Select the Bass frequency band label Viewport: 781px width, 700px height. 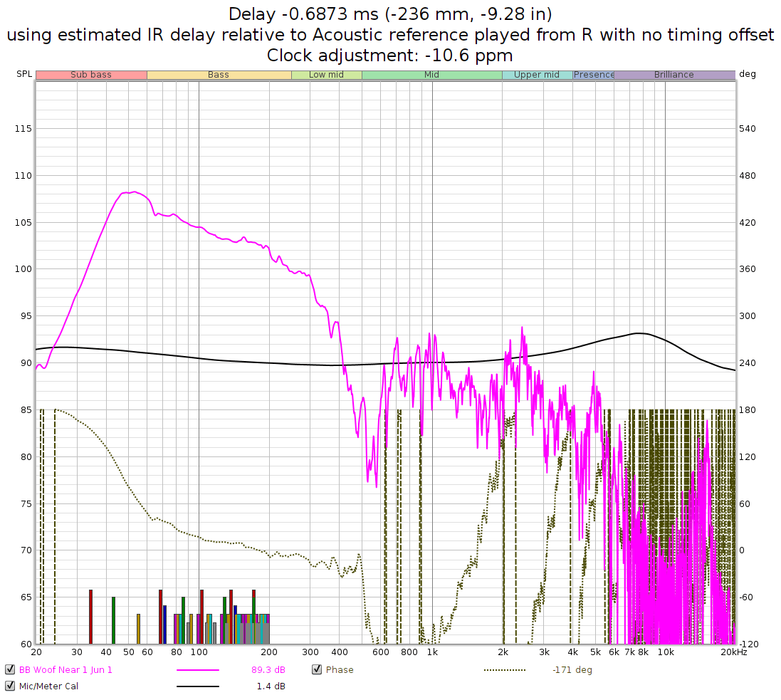(219, 75)
